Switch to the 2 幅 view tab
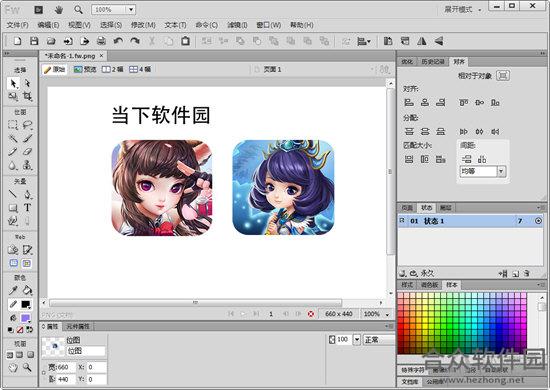 (x=113, y=69)
